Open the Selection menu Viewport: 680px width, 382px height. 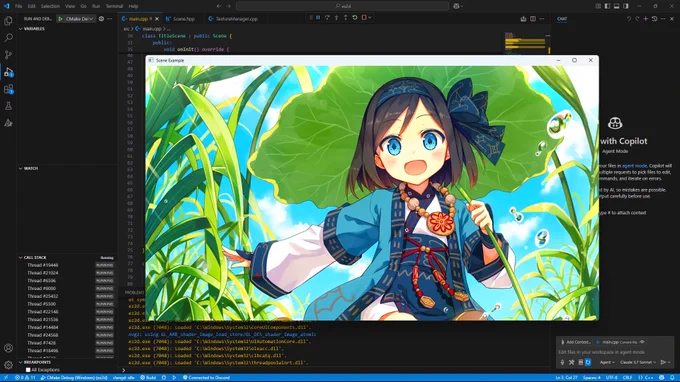coord(50,7)
